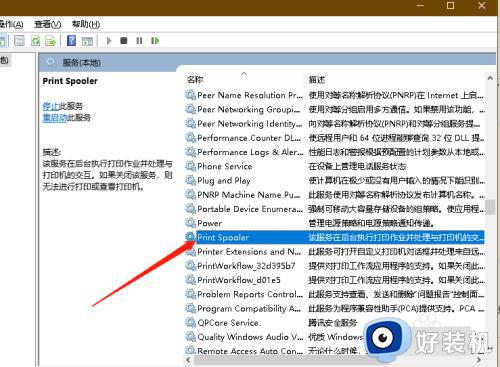Click the vertical scrollbar thumb of the service list
Viewport: 500px width, 367px height.
[490, 207]
